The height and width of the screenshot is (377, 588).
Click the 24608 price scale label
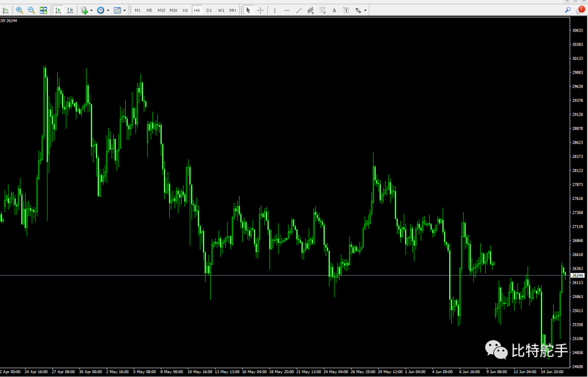[x=577, y=367]
